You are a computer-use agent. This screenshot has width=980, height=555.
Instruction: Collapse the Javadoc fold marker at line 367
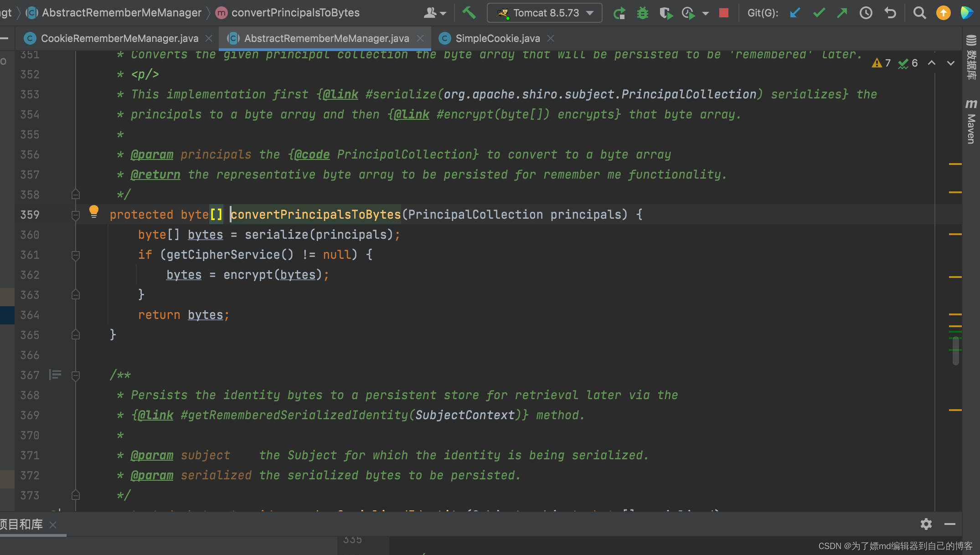[76, 375]
